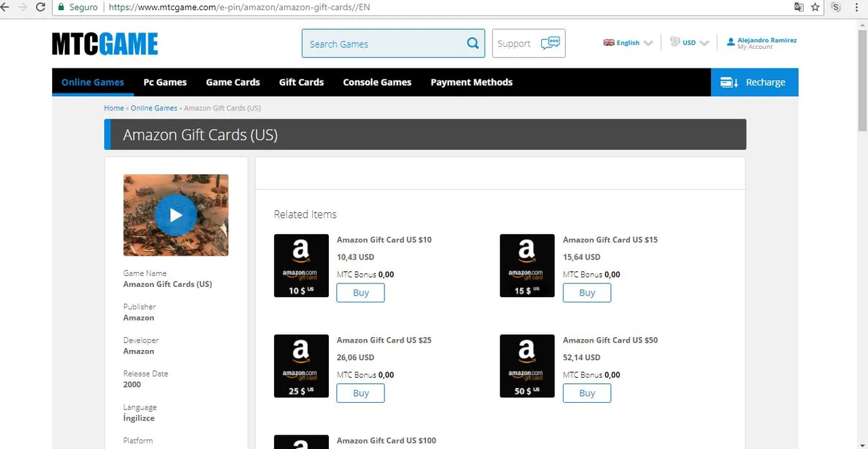868x449 pixels.
Task: Open Amazon Gift Card US $10 title
Action: coord(384,239)
